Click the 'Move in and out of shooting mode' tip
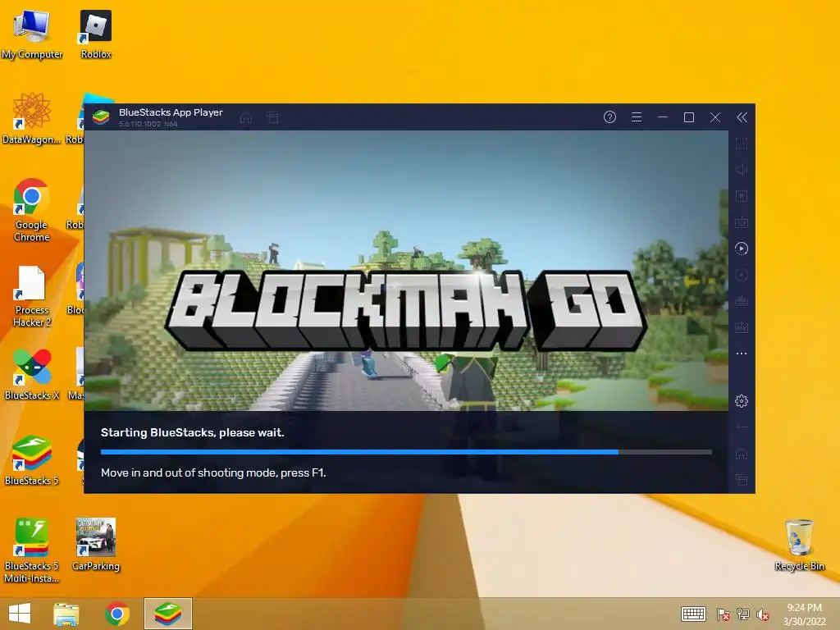The height and width of the screenshot is (630, 840). tap(213, 472)
